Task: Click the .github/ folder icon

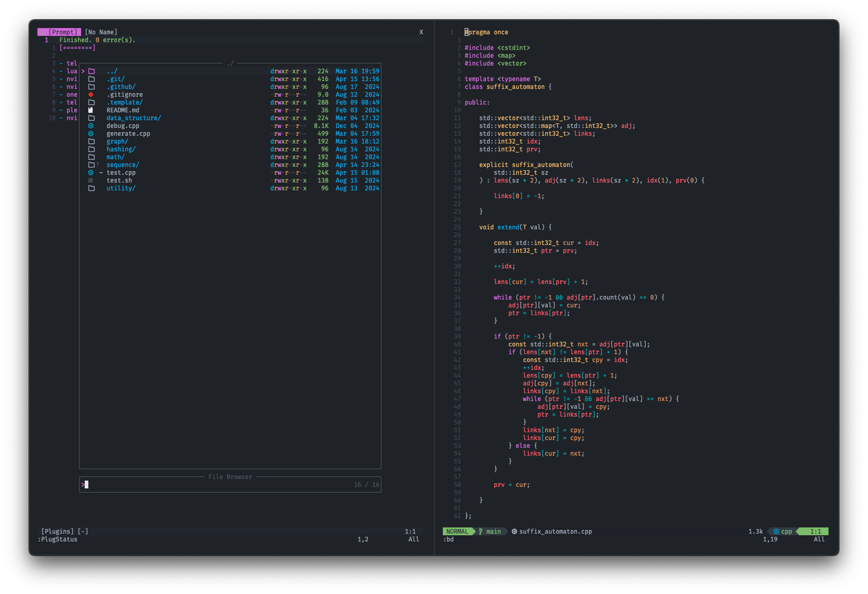Action: click(x=91, y=87)
